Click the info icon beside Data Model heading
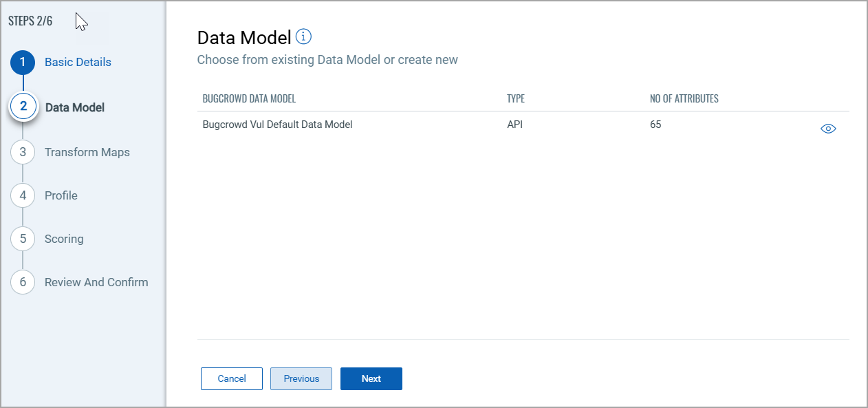The height and width of the screenshot is (408, 868). (303, 36)
